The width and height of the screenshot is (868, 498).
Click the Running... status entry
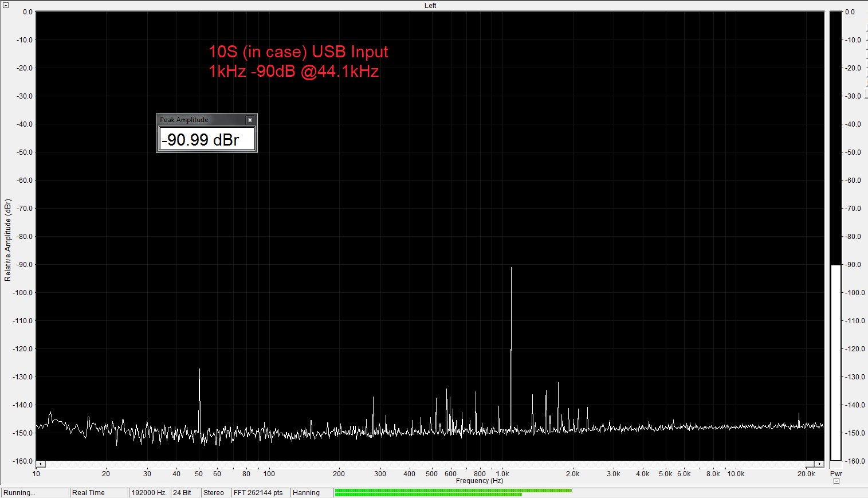[34, 493]
